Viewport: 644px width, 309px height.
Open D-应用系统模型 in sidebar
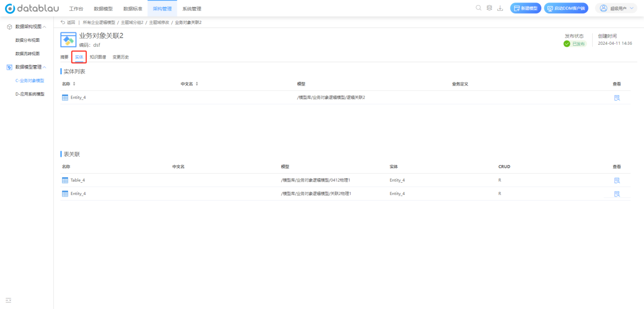[29, 94]
